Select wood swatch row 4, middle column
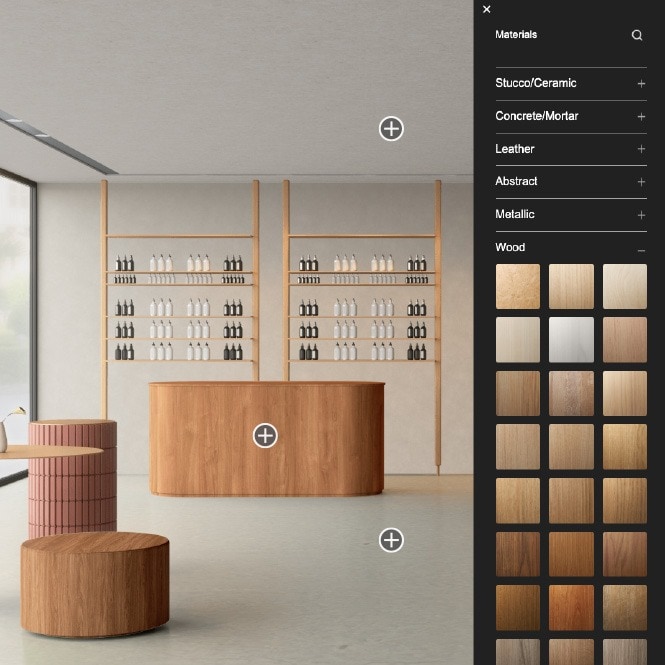 (x=571, y=447)
